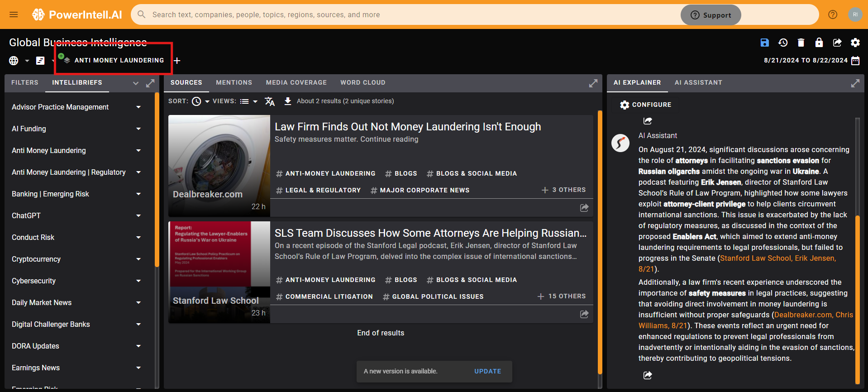868x392 pixels.
Task: Click the Support button
Action: [711, 15]
